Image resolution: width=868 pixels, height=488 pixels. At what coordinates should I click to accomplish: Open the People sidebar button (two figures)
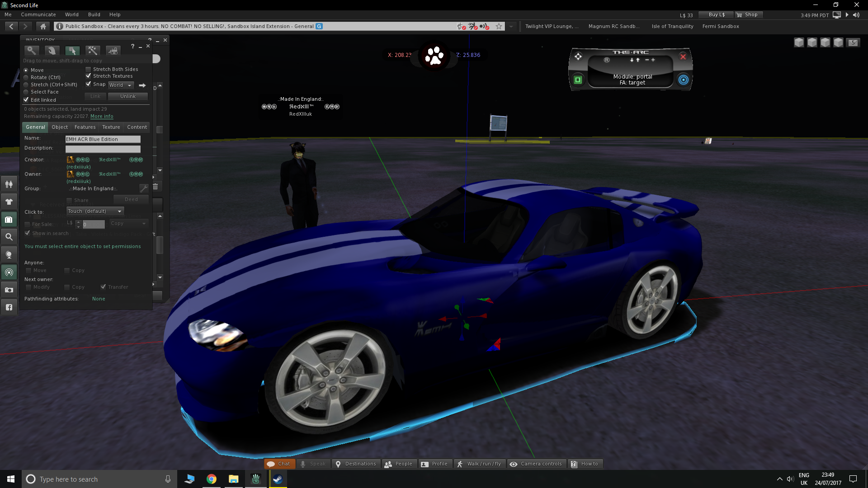coord(9,184)
